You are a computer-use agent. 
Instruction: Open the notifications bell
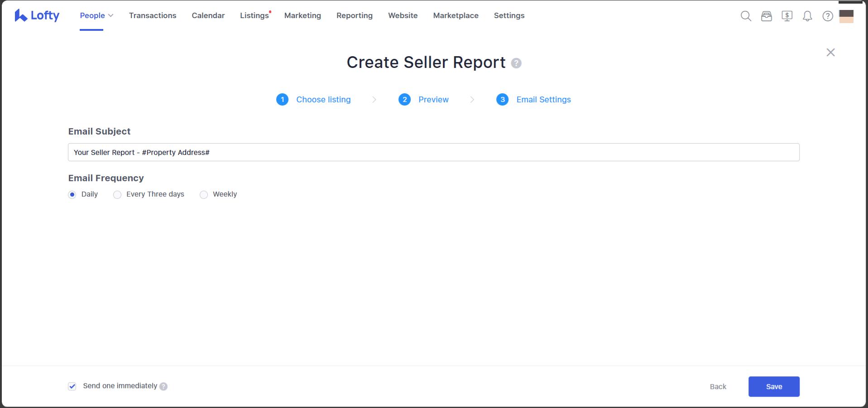[807, 16]
